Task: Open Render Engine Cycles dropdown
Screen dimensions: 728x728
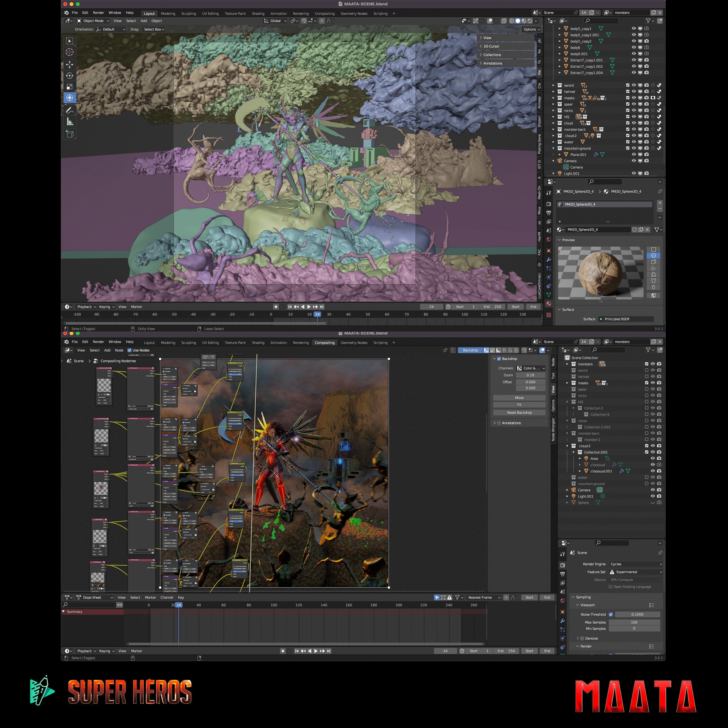Action: point(636,564)
